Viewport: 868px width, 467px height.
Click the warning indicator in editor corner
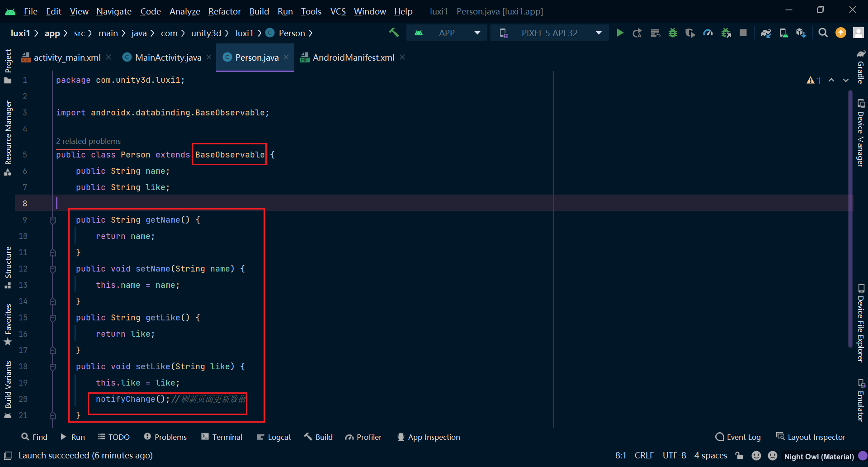click(x=813, y=80)
